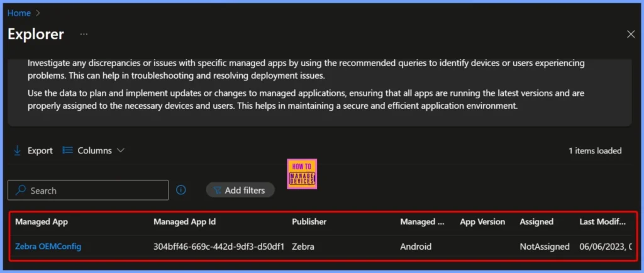Click the search magnifier icon
The image size is (644, 273).
tap(21, 190)
